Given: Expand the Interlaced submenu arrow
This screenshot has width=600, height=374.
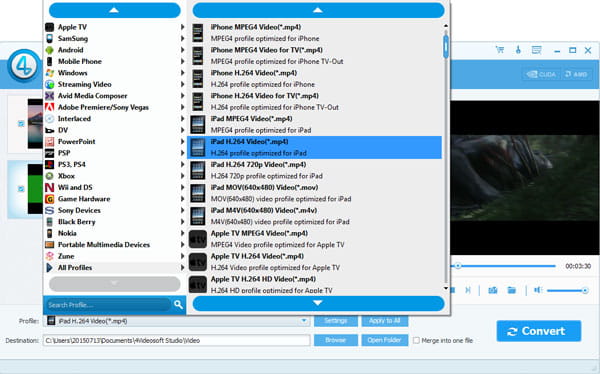Looking at the screenshot, I should tap(183, 119).
